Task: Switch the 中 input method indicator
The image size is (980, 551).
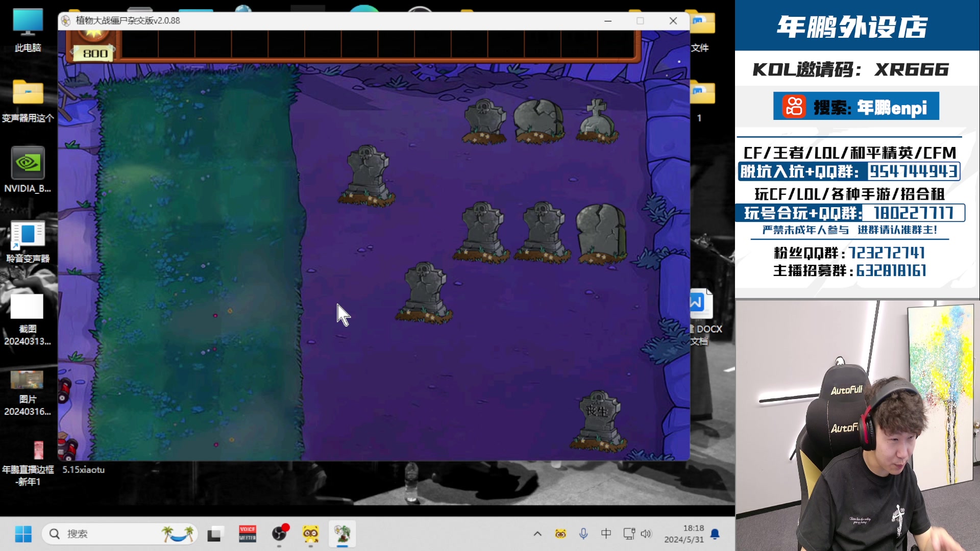Action: (x=606, y=534)
